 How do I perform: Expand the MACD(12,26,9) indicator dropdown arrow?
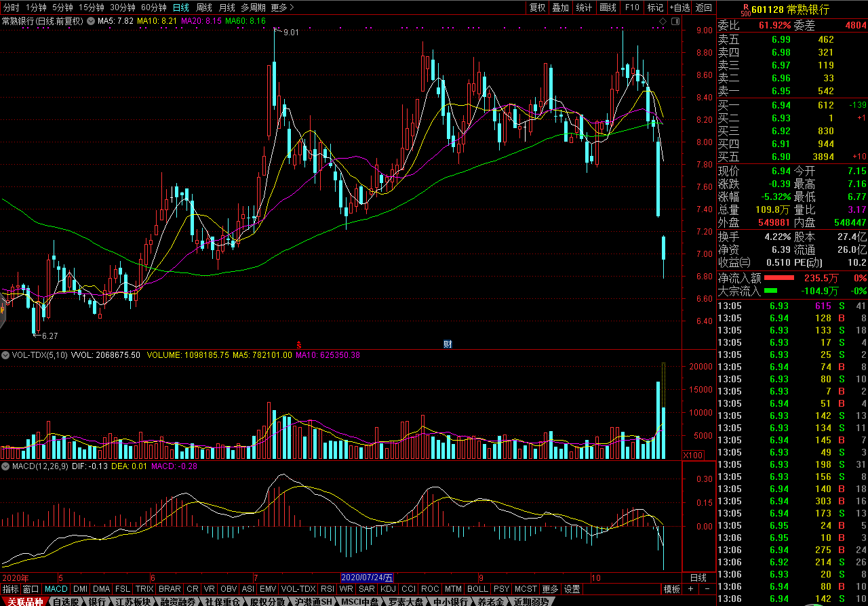(5, 466)
